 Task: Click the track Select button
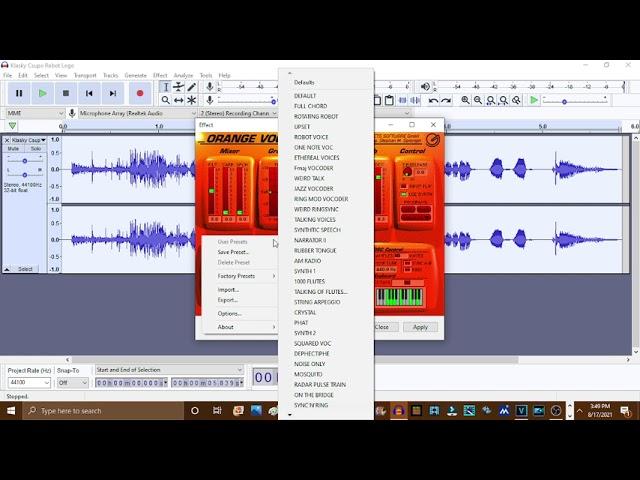pyautogui.click(x=25, y=269)
